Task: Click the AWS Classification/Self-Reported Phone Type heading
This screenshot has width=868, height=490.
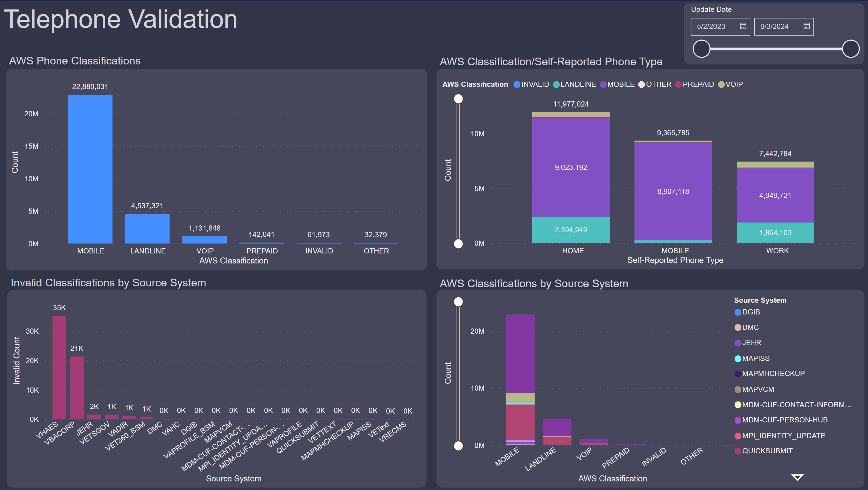Action: tap(551, 62)
